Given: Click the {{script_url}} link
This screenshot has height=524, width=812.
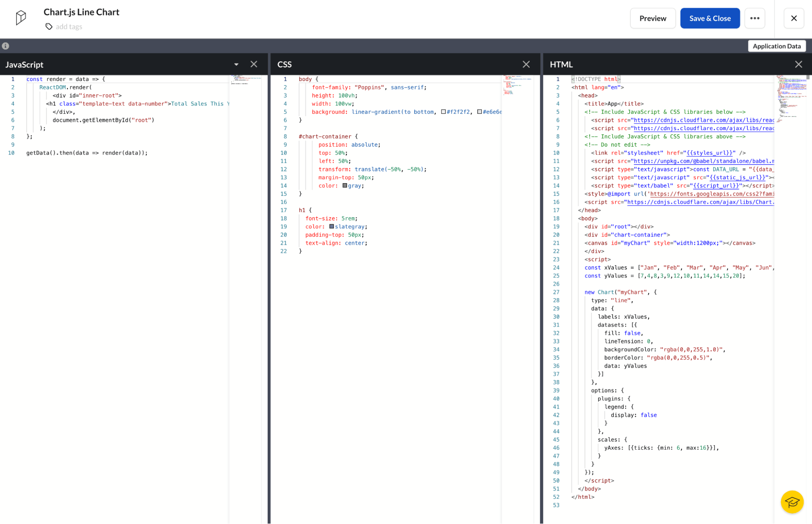Looking at the screenshot, I should point(716,186).
